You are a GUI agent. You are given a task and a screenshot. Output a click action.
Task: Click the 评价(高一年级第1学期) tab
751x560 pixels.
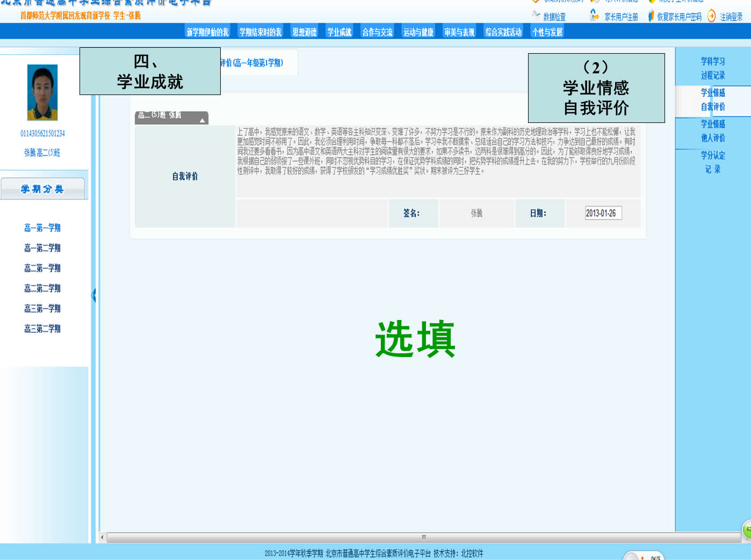pyautogui.click(x=251, y=63)
